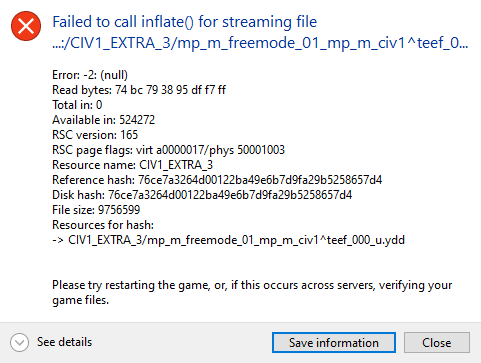The width and height of the screenshot is (481, 363).
Task: Click the truncated CIV1_EXTRA_3 path in heading
Action: (260, 43)
